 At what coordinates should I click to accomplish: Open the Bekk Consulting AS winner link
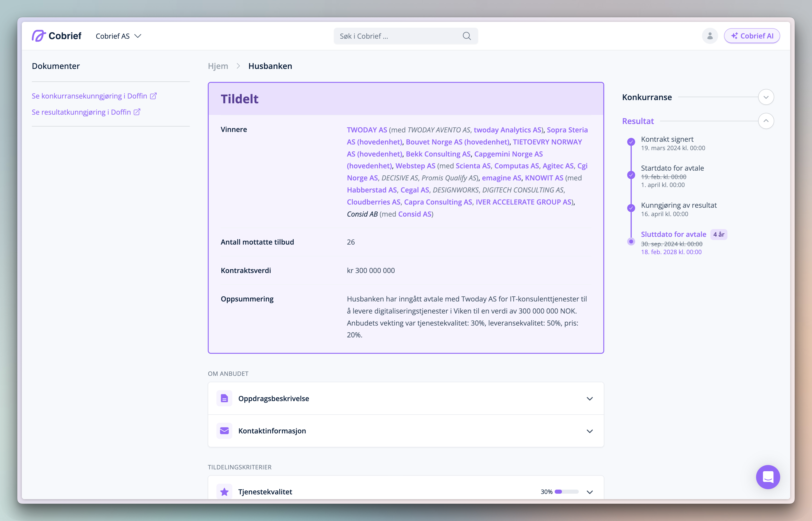pyautogui.click(x=438, y=154)
